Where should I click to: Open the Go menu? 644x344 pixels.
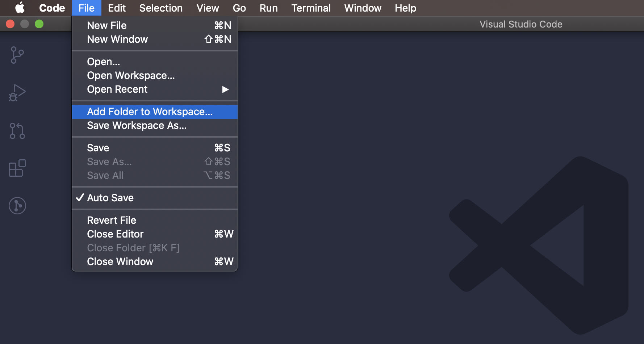coord(239,8)
